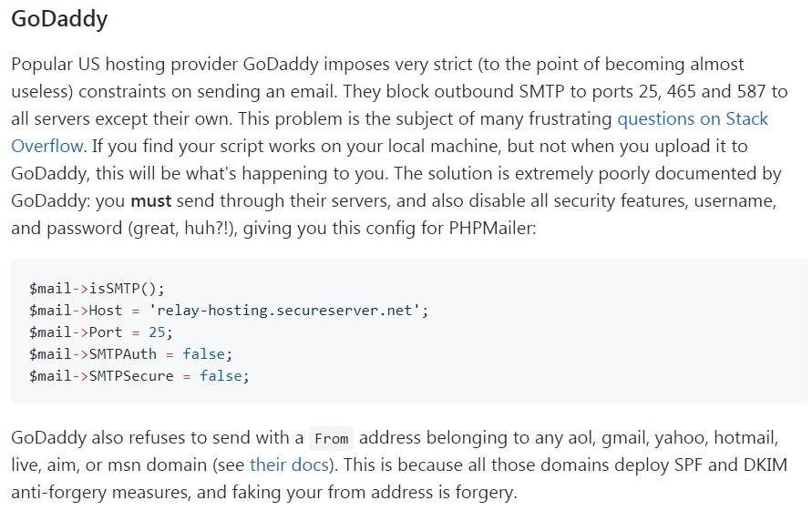Click the GoDaddy section heading
This screenshot has height=521, width=812.
59,20
